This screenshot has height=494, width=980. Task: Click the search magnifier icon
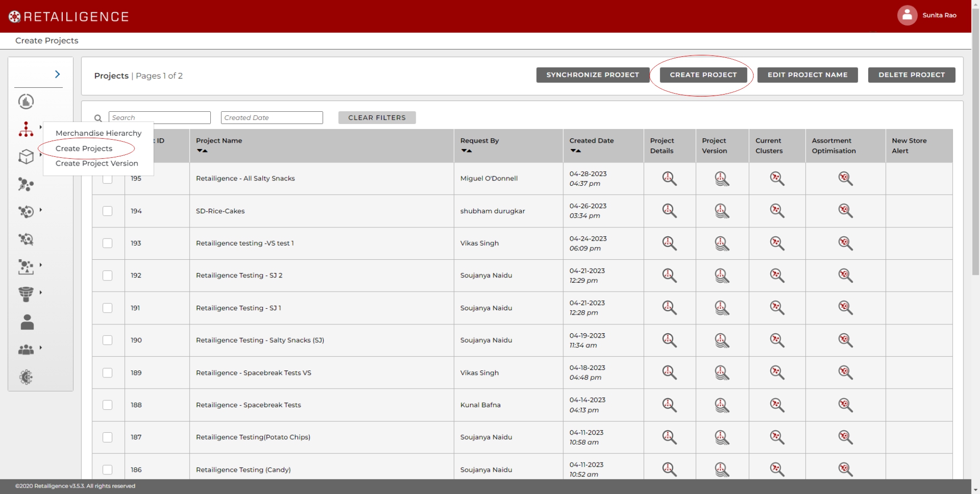click(x=98, y=118)
